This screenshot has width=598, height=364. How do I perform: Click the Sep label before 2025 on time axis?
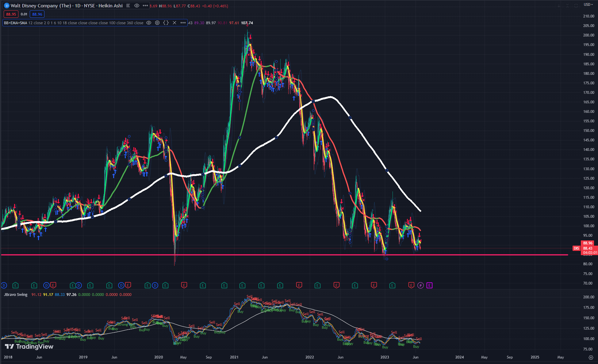pyautogui.click(x=510, y=357)
